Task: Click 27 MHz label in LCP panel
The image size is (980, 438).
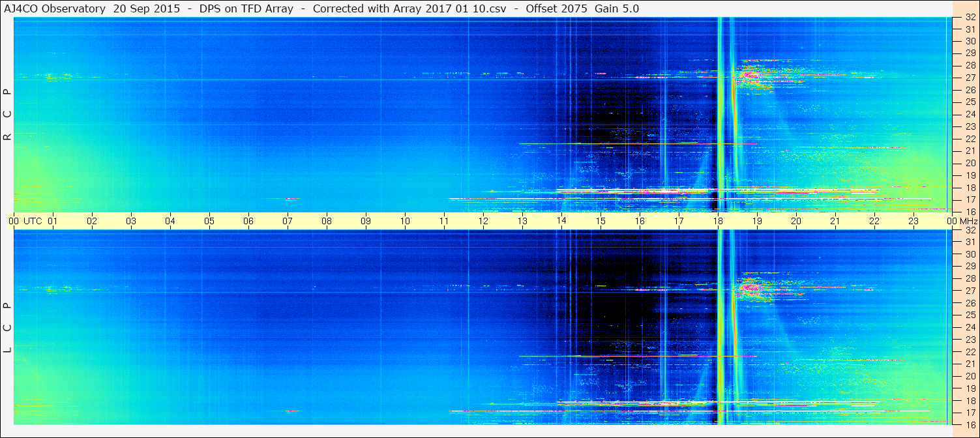Action: [970, 291]
